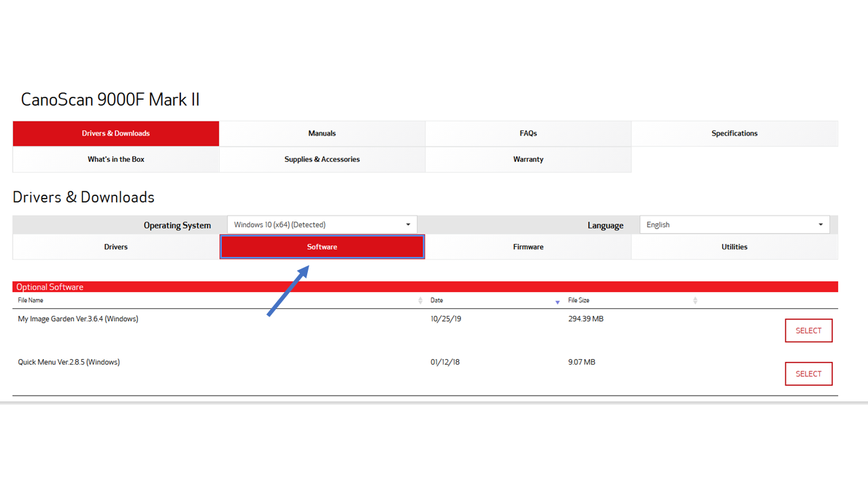The width and height of the screenshot is (868, 488).
Task: Click SELECT for My Image Garden
Action: coord(808,331)
